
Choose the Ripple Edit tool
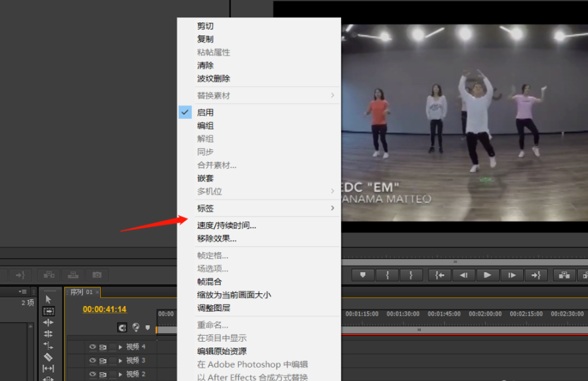click(48, 323)
